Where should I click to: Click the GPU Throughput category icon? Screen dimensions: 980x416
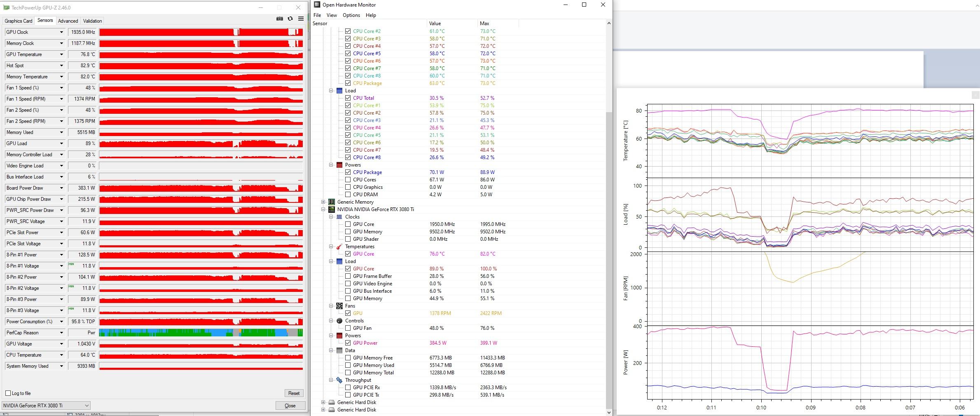339,380
